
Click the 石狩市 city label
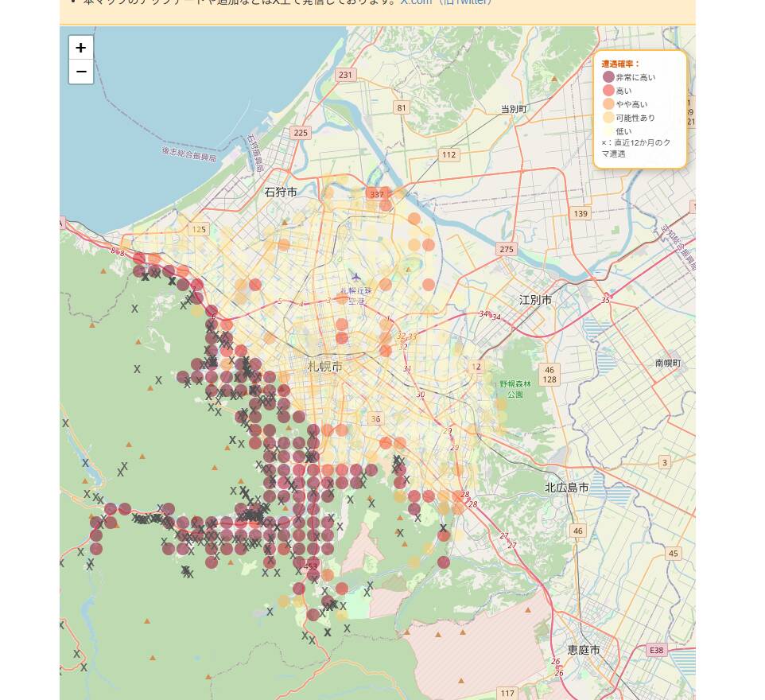tap(281, 192)
